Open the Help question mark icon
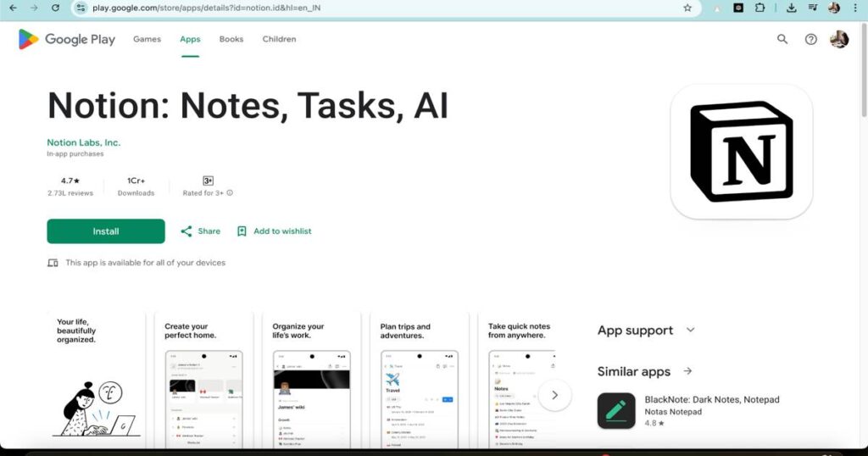 click(811, 39)
